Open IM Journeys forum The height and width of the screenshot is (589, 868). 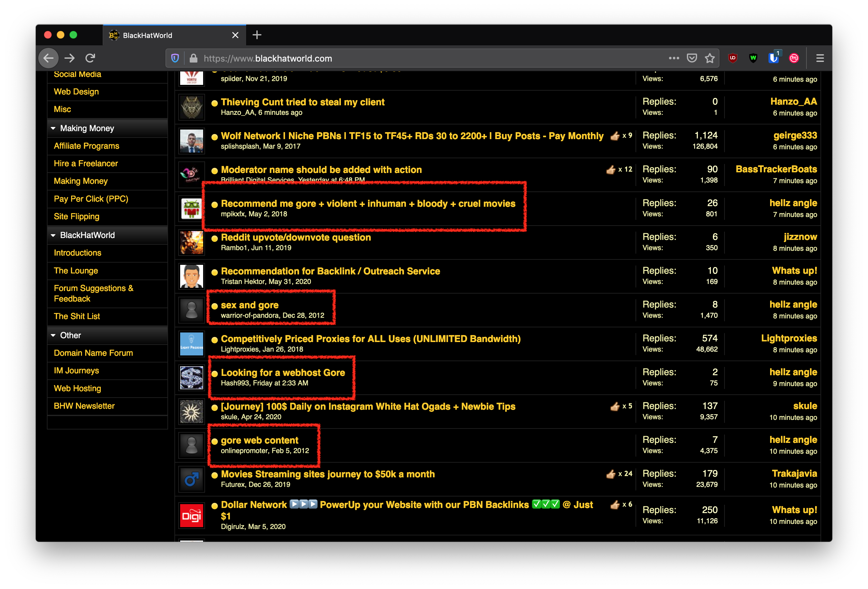(76, 370)
